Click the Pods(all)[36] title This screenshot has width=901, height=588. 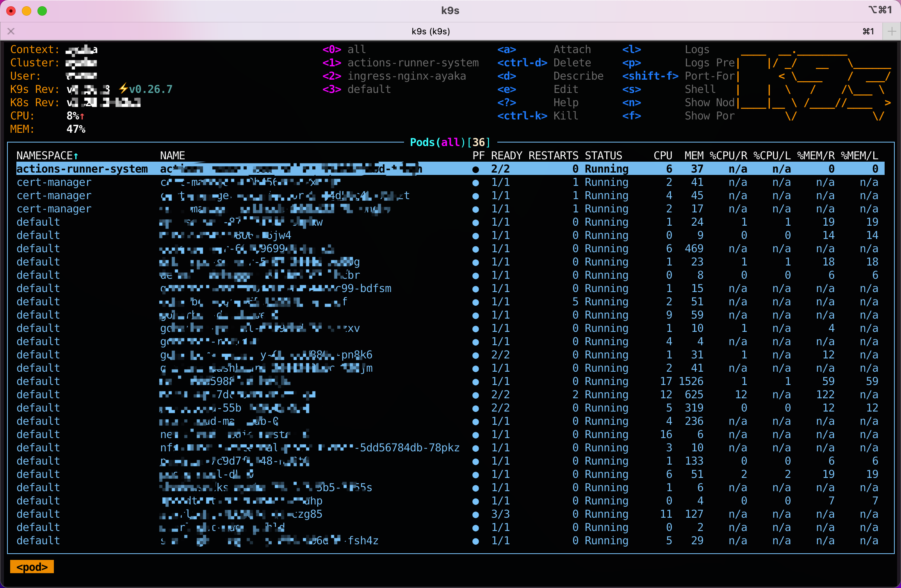450,143
